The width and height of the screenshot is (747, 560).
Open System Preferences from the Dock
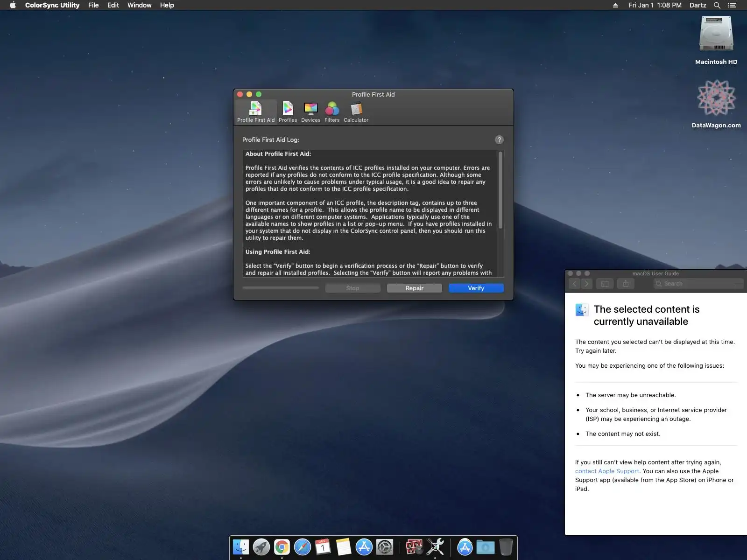385,547
